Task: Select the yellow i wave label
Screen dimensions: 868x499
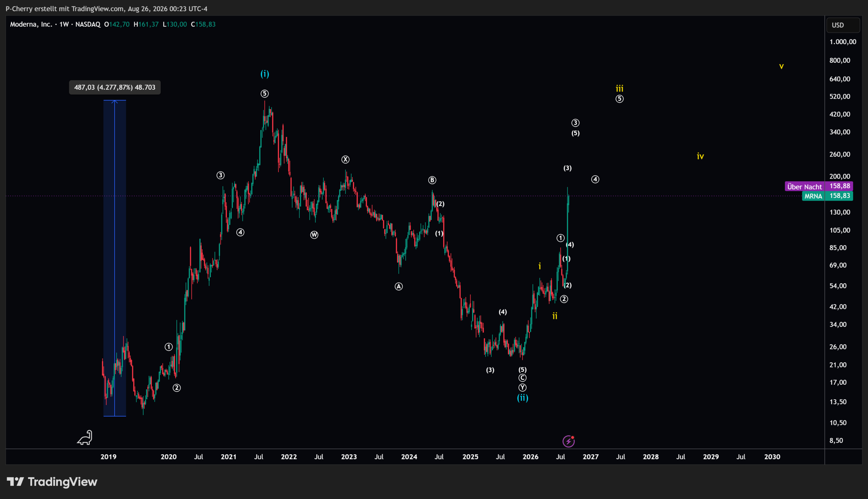Action: click(540, 266)
